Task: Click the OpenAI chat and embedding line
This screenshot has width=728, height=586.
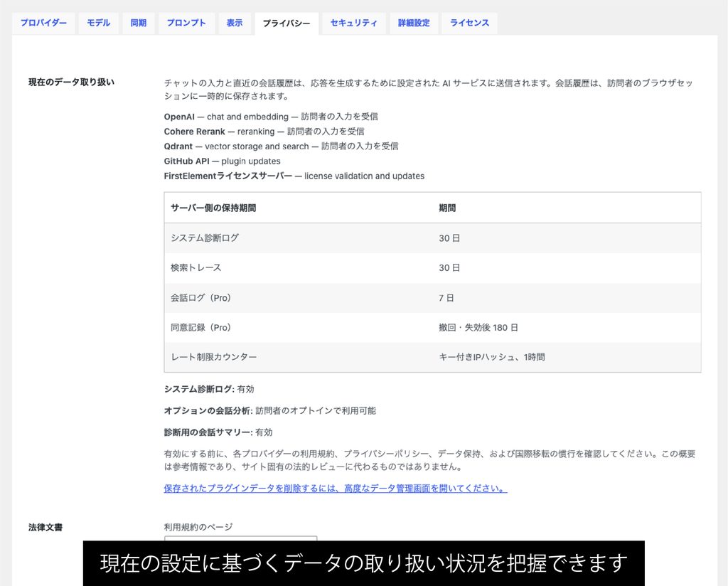Action: point(271,117)
